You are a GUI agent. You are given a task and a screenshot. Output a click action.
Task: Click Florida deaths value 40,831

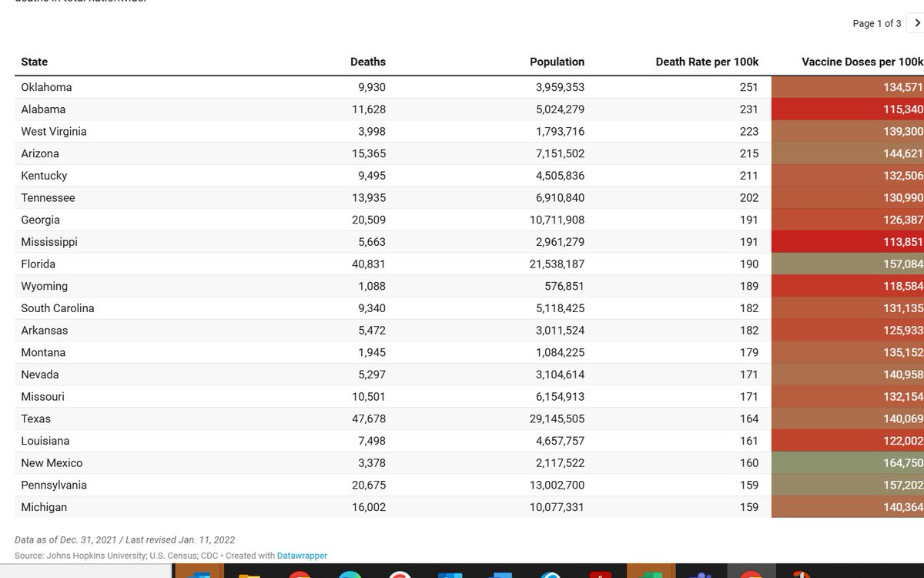[x=369, y=264]
